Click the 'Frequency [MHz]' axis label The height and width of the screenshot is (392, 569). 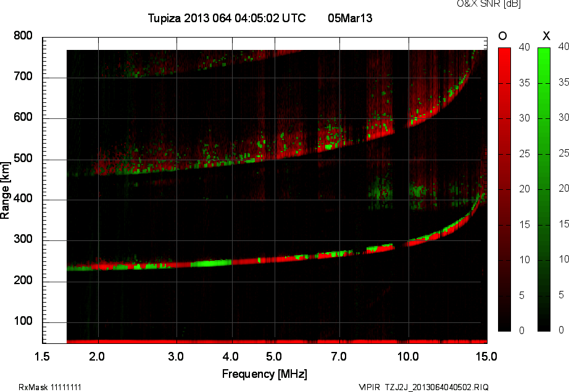tap(265, 374)
